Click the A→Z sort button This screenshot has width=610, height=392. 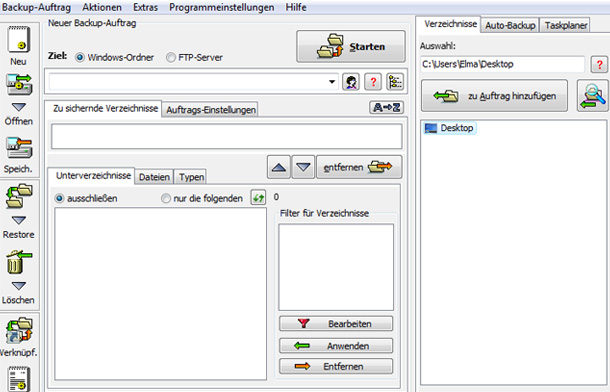(386, 107)
